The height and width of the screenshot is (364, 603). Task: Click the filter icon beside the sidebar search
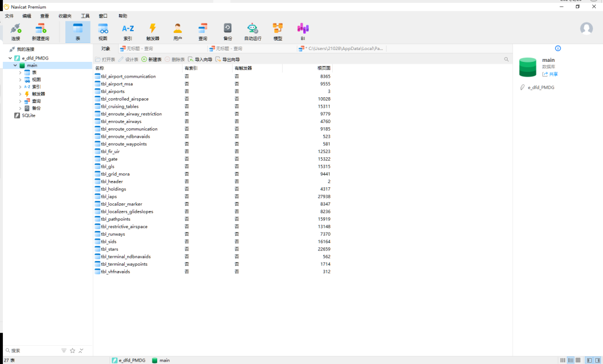pos(64,350)
